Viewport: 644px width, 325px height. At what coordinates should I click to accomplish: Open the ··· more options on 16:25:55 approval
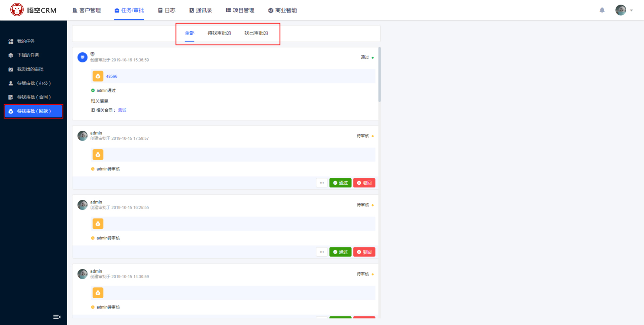(x=322, y=252)
